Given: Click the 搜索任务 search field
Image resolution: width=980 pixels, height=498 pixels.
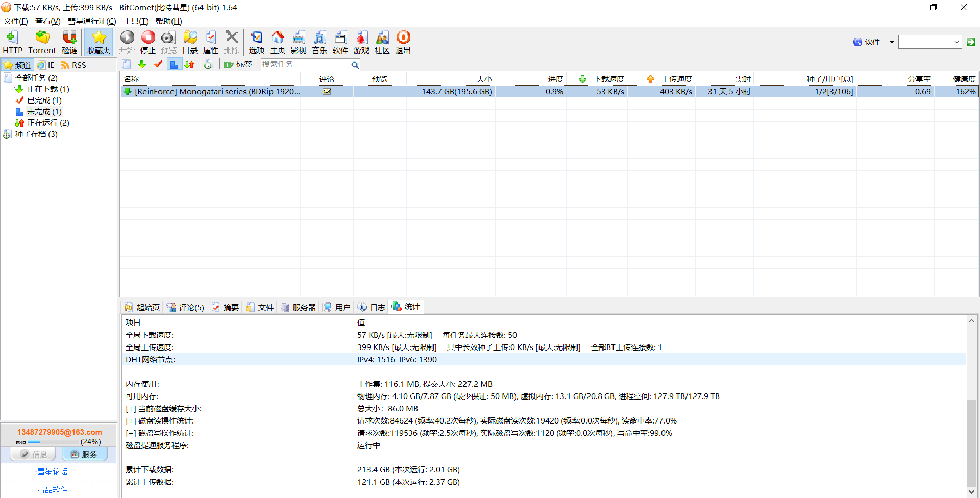Looking at the screenshot, I should click(305, 64).
